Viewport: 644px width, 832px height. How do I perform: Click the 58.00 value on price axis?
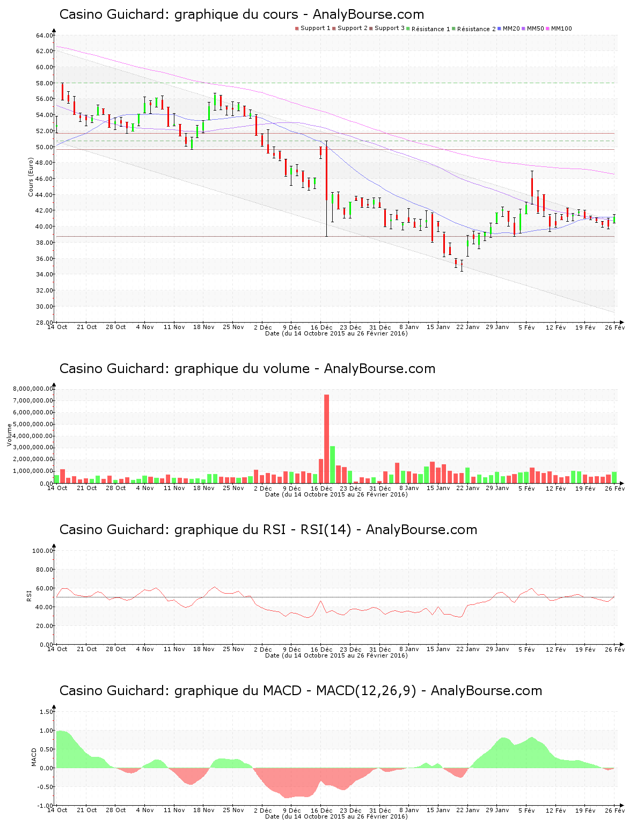(45, 83)
